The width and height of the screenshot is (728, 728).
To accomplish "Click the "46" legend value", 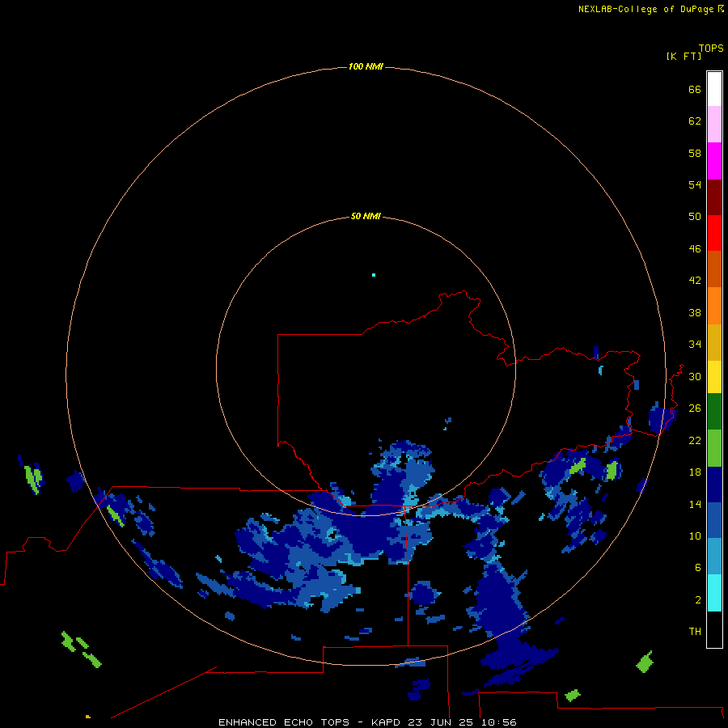I will (695, 249).
